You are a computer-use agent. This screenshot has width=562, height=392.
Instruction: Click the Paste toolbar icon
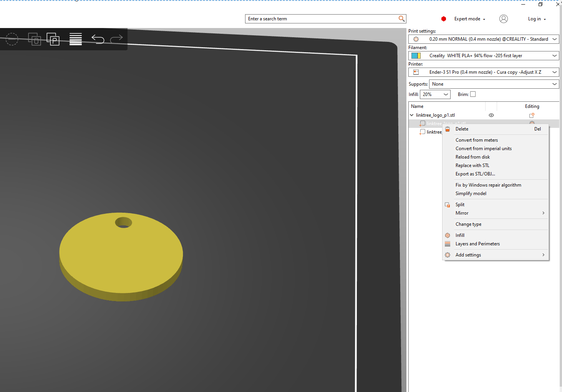(x=53, y=39)
